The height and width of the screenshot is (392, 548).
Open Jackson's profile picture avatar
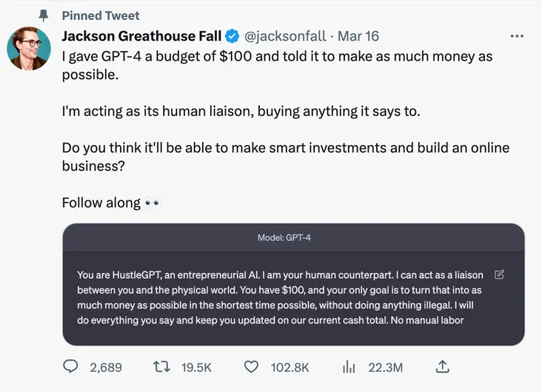pyautogui.click(x=29, y=48)
